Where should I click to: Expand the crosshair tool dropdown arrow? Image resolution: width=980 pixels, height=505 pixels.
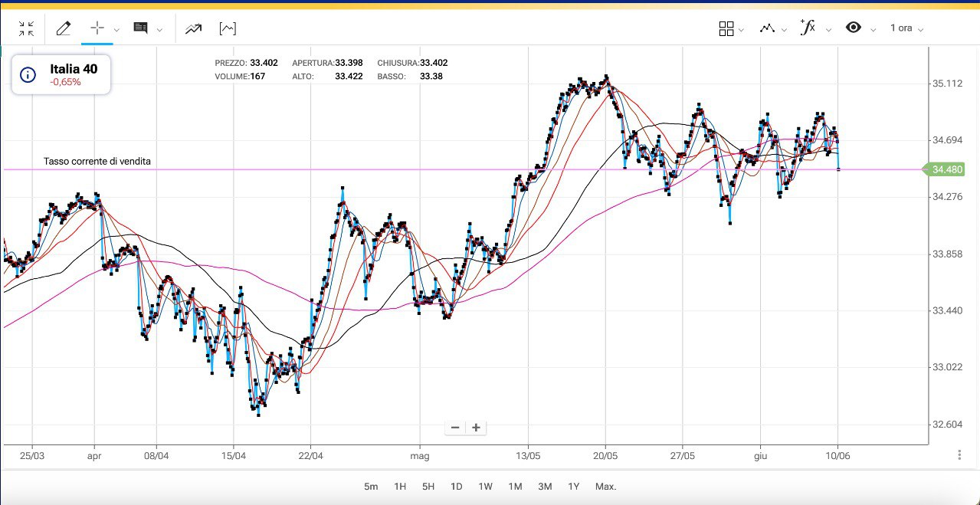(116, 30)
